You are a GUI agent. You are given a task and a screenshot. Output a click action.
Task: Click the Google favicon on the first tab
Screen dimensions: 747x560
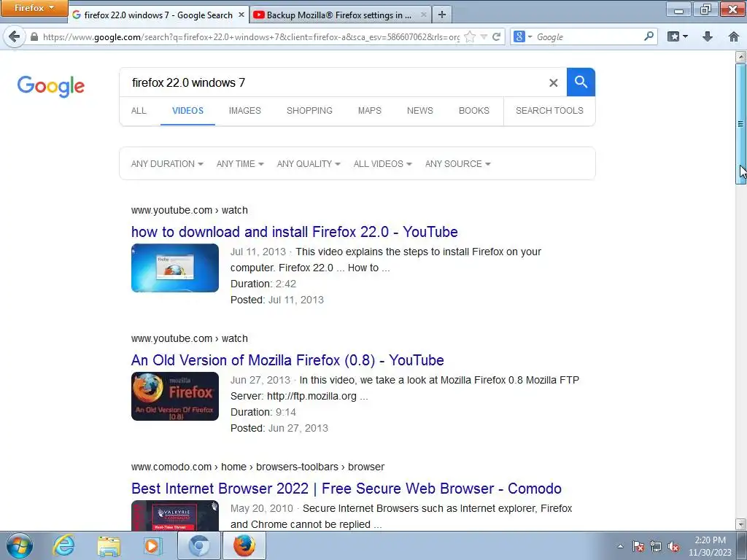coord(76,15)
